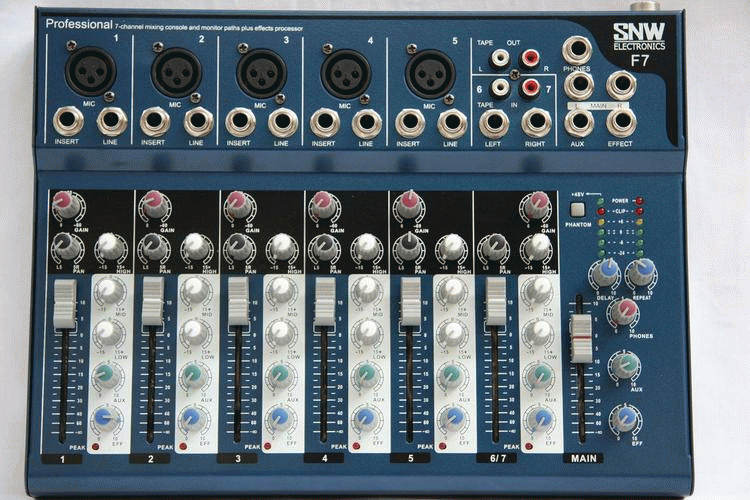
Task: Select the channel 3 XLR mic socket
Action: click(262, 72)
